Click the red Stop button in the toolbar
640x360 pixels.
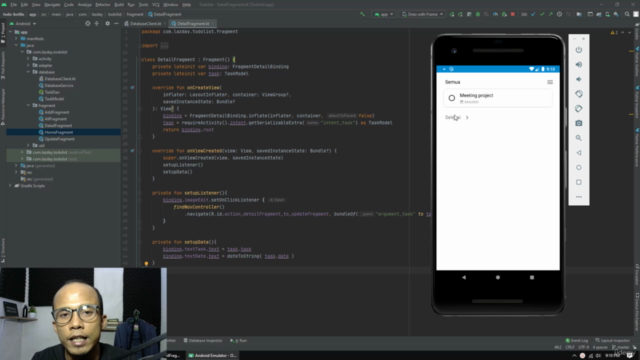513,14
